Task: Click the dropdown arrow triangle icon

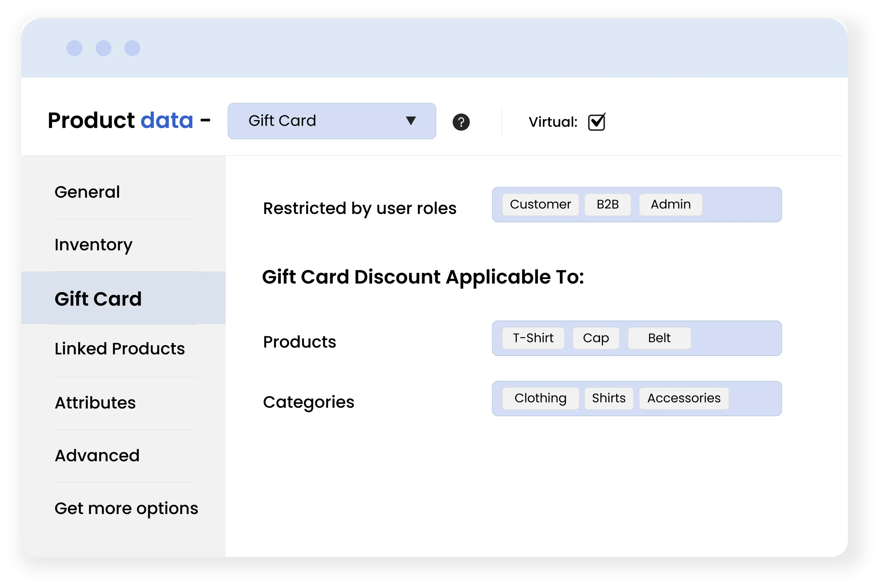Action: (x=411, y=121)
